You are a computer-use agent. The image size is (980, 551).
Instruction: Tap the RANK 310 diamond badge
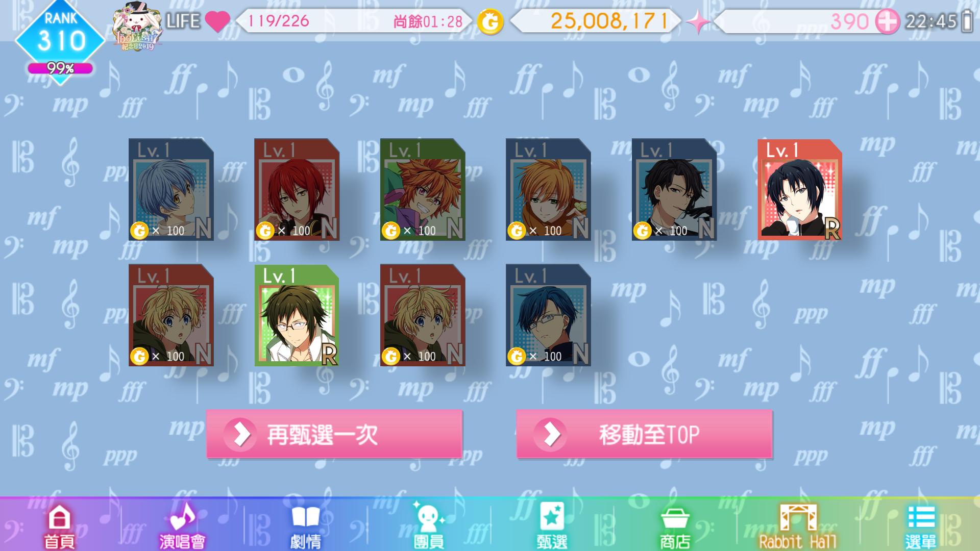[60, 41]
